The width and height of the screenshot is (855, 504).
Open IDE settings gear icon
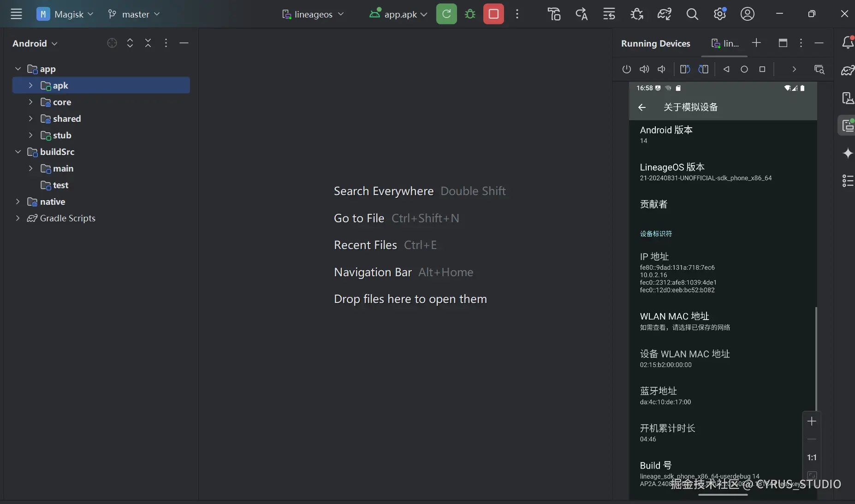coord(720,14)
